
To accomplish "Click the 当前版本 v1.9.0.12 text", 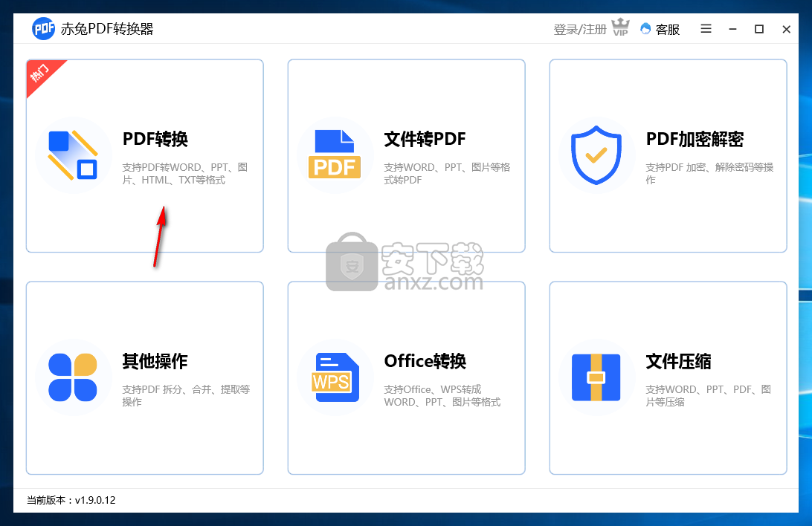I will tap(71, 500).
